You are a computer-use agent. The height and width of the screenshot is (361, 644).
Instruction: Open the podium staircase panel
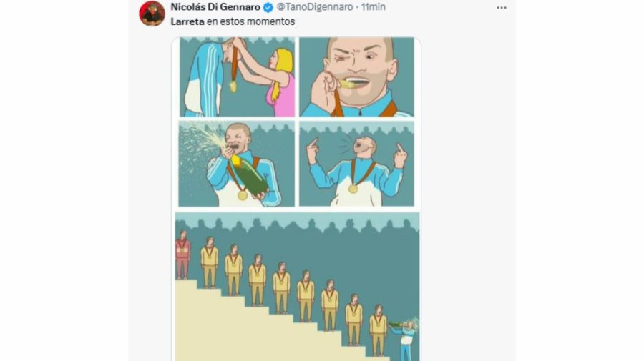click(x=297, y=286)
